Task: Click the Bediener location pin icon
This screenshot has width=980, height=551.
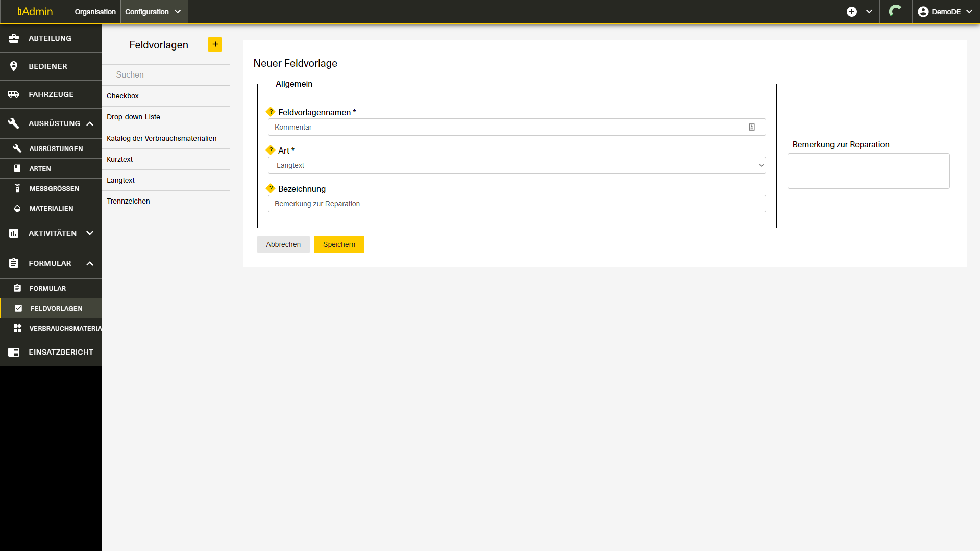Action: pos(14,66)
